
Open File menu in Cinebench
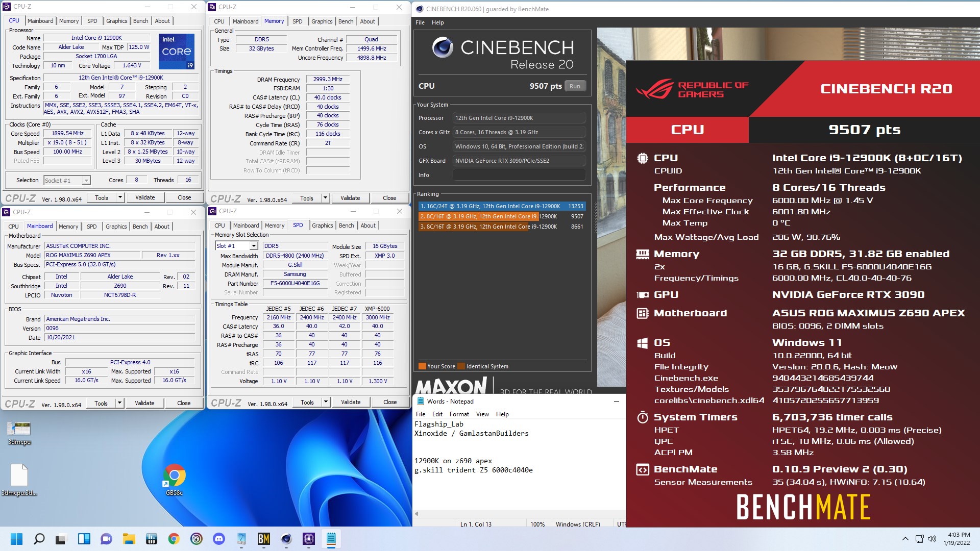tap(420, 22)
